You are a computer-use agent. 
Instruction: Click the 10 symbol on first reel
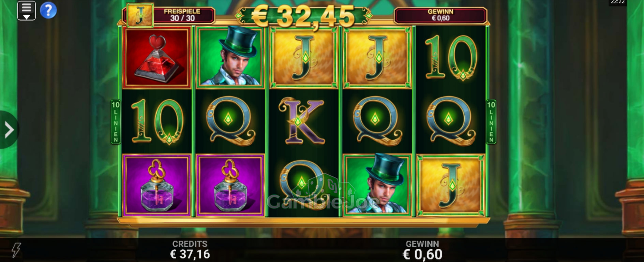(156, 121)
